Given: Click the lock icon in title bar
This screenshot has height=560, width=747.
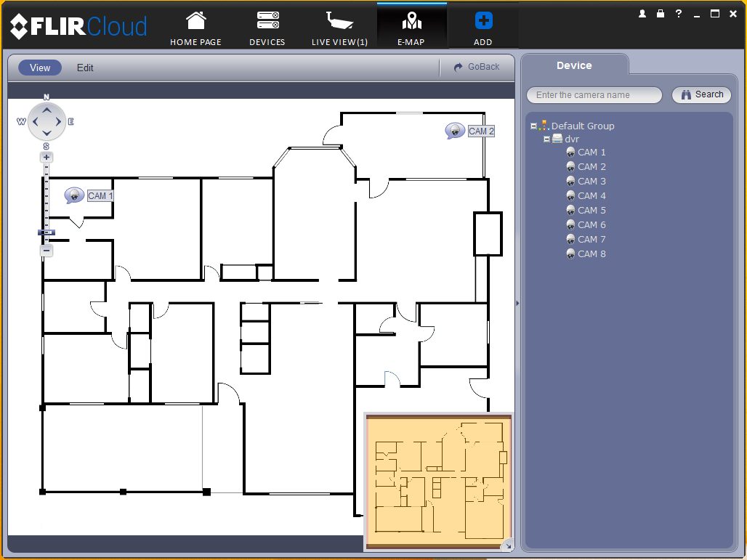Looking at the screenshot, I should click(661, 13).
